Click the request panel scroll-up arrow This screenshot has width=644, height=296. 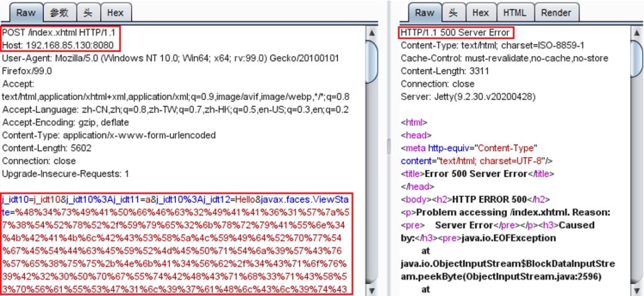coord(372,33)
